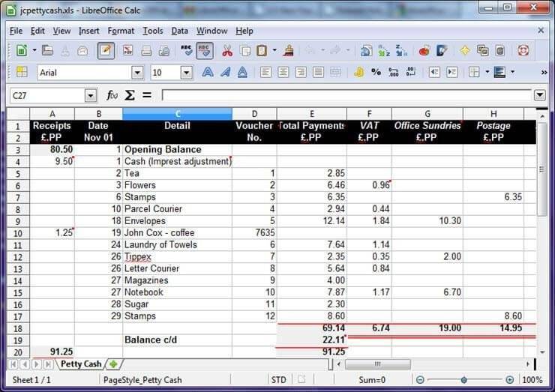The width and height of the screenshot is (555, 392).
Task: Open the Chart insert tool
Action: click(x=424, y=51)
